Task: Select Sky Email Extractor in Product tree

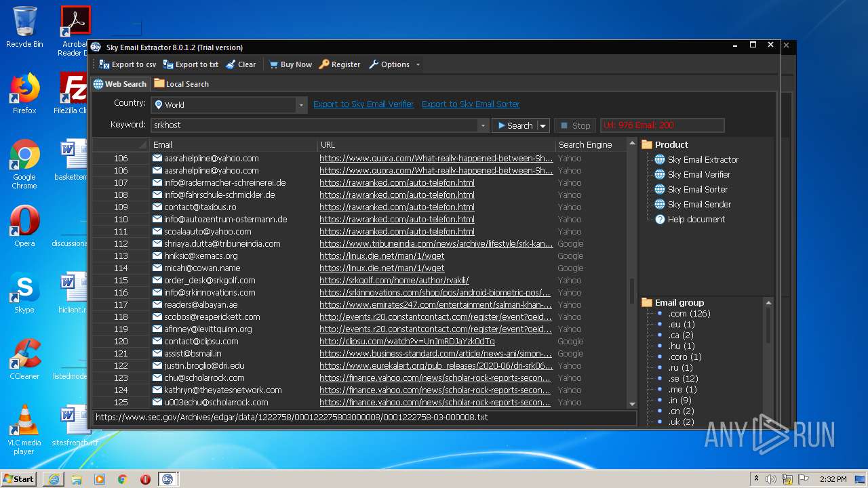Action: pyautogui.click(x=703, y=160)
